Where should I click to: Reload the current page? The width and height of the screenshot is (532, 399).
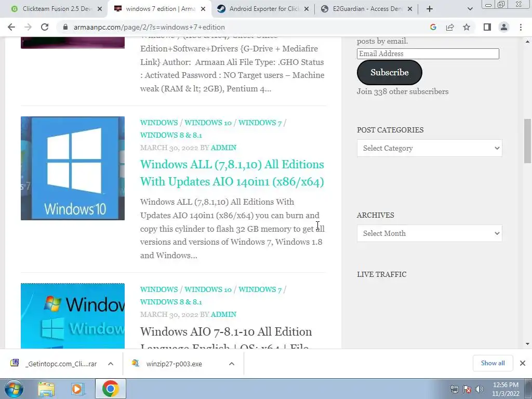click(45, 27)
